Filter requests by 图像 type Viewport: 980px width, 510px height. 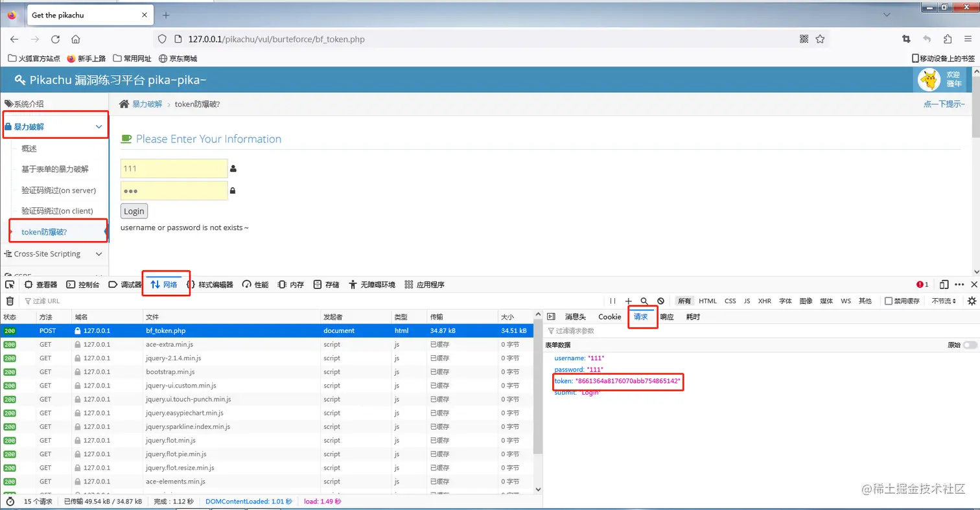806,301
